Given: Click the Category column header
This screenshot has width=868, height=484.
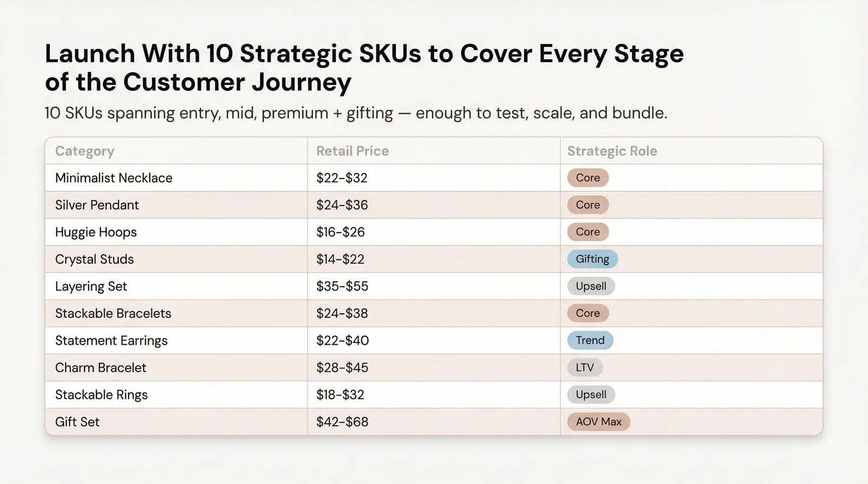Looking at the screenshot, I should (x=85, y=151).
